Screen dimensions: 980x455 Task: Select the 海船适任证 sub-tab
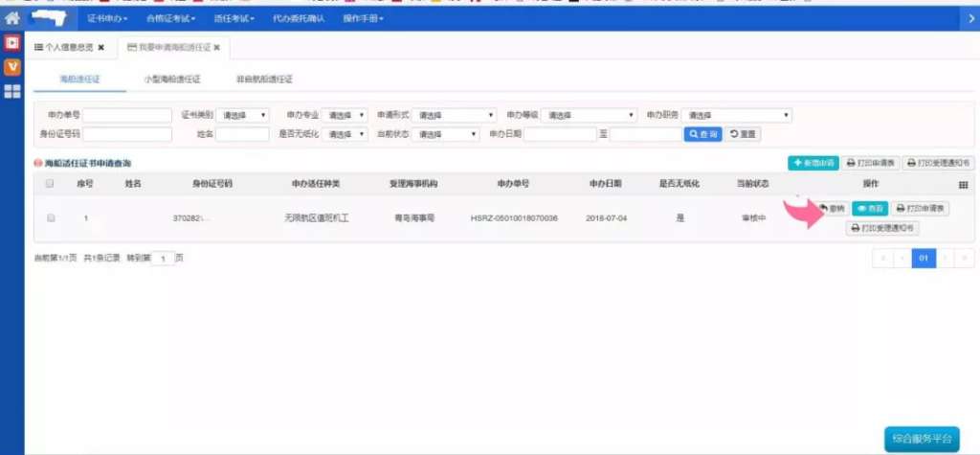coord(79,80)
